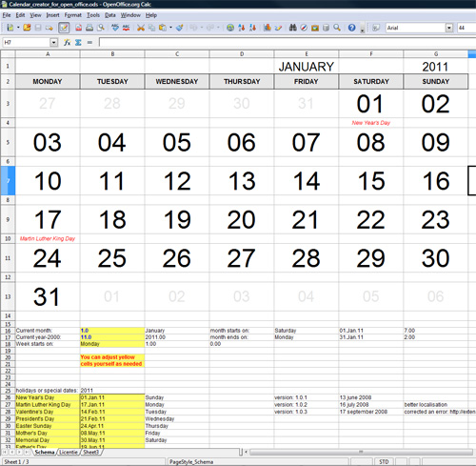Click the Function equals icon
Screen dimensions: 476x466
pos(89,42)
